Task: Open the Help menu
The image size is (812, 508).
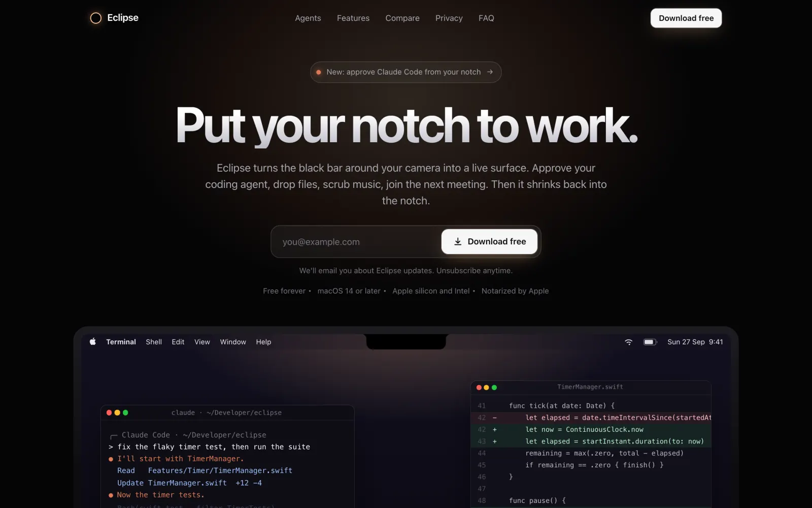Action: tap(263, 342)
